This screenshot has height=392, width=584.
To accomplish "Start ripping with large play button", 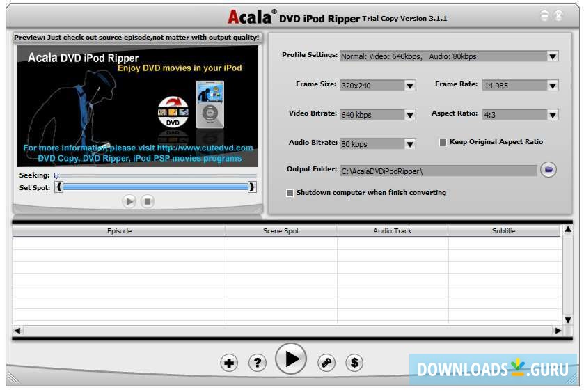I will pyautogui.click(x=291, y=359).
